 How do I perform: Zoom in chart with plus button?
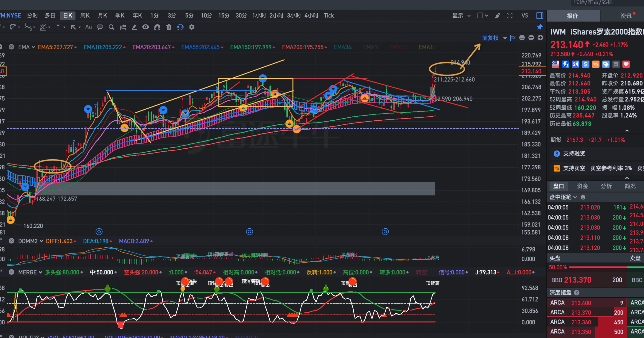pyautogui.click(x=540, y=38)
